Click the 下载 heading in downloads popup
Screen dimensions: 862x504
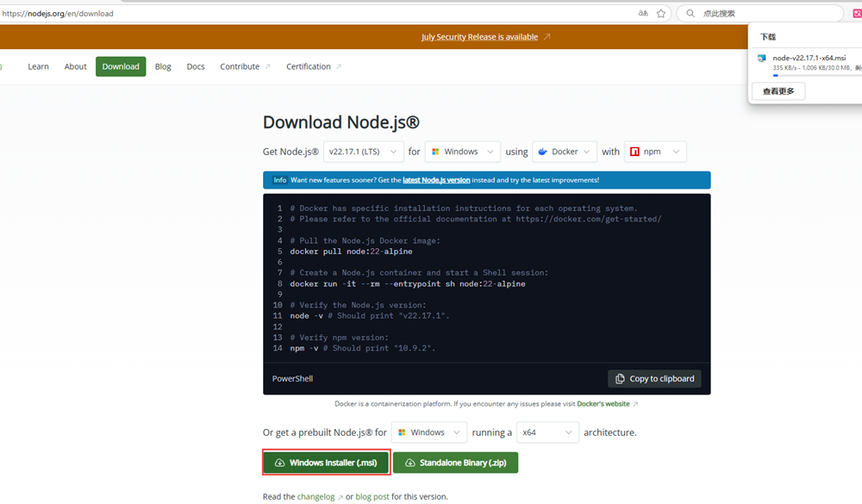click(x=768, y=37)
